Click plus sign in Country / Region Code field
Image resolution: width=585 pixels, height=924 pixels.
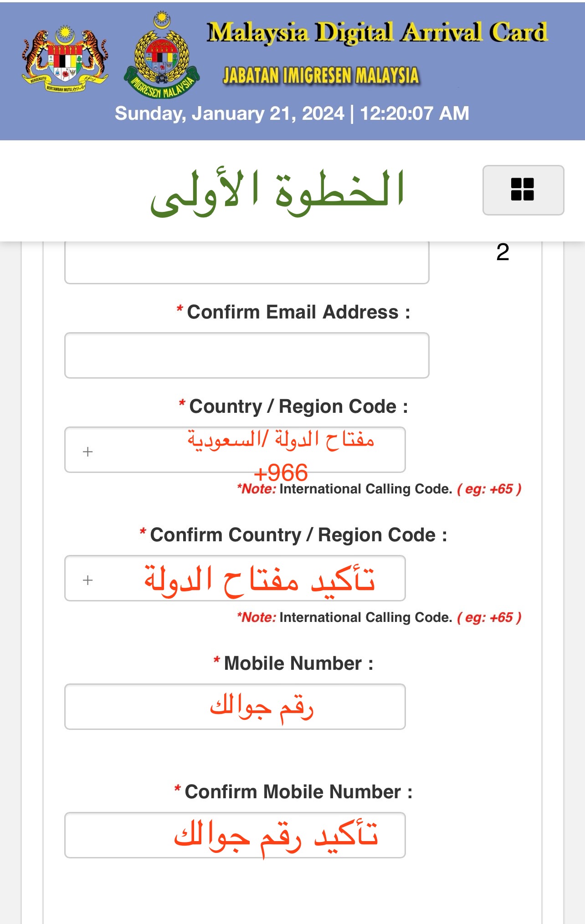tap(88, 452)
